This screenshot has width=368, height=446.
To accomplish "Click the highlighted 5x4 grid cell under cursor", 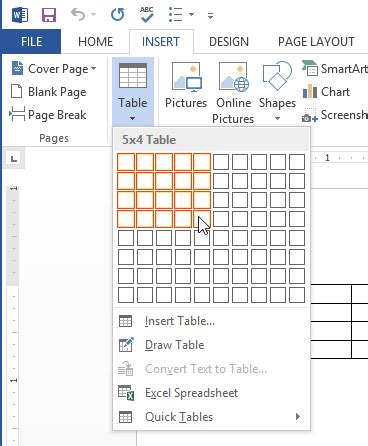I will (202, 219).
